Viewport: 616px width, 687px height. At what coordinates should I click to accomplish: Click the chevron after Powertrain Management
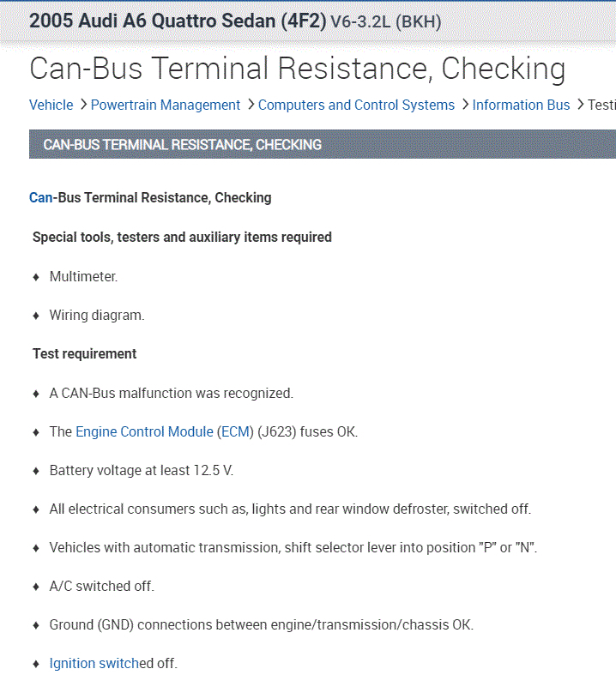(x=251, y=105)
